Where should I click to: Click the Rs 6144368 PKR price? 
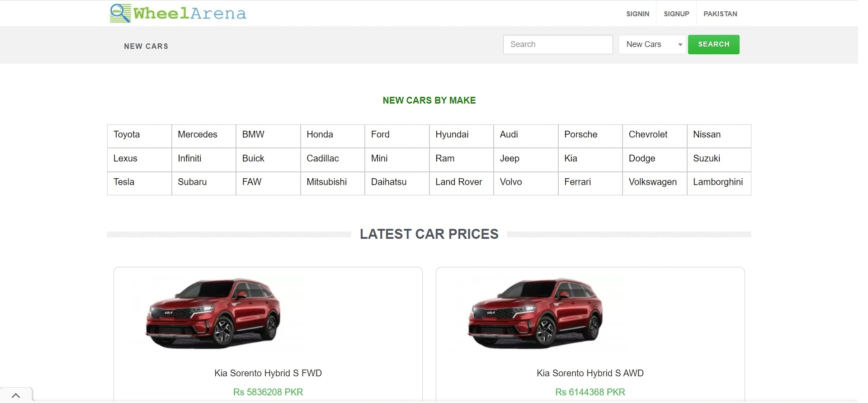pos(590,392)
